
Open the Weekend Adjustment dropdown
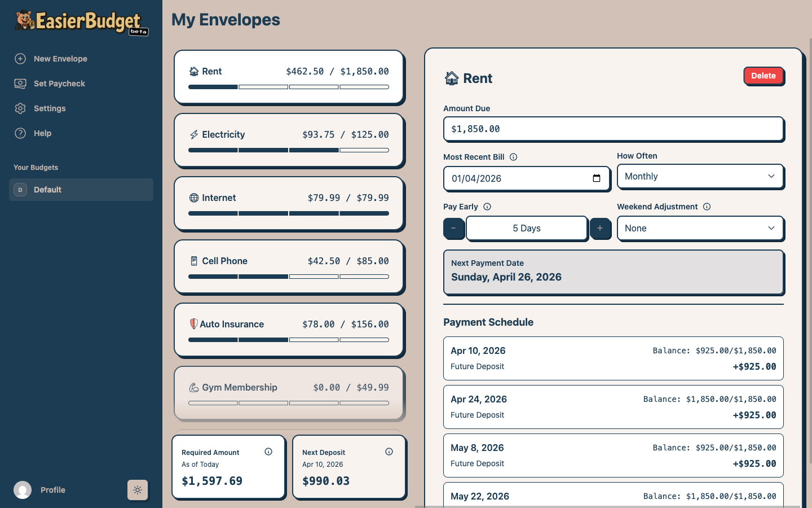[x=700, y=228]
